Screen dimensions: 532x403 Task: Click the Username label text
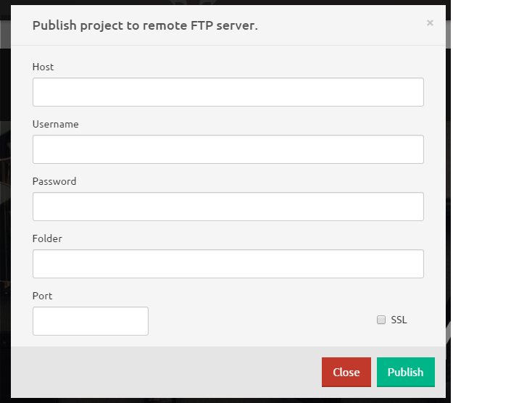click(x=56, y=124)
